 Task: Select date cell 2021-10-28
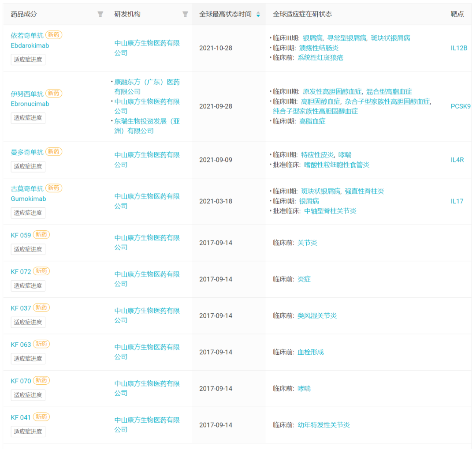click(216, 48)
